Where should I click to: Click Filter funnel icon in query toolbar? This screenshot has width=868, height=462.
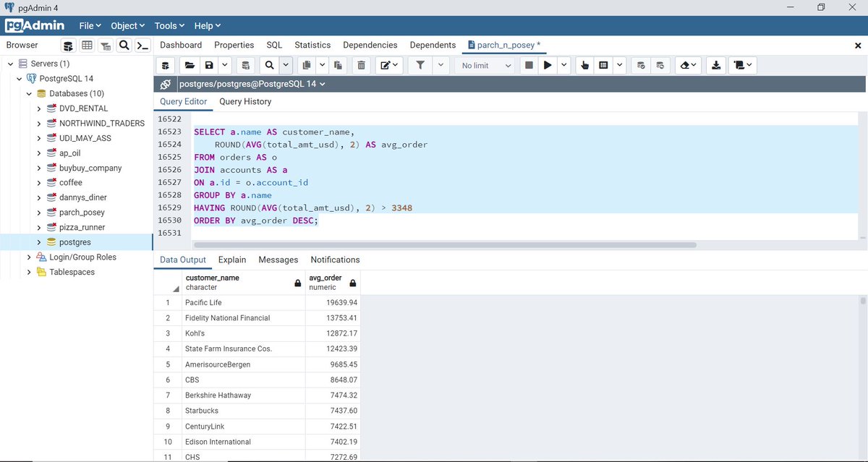[x=420, y=65]
